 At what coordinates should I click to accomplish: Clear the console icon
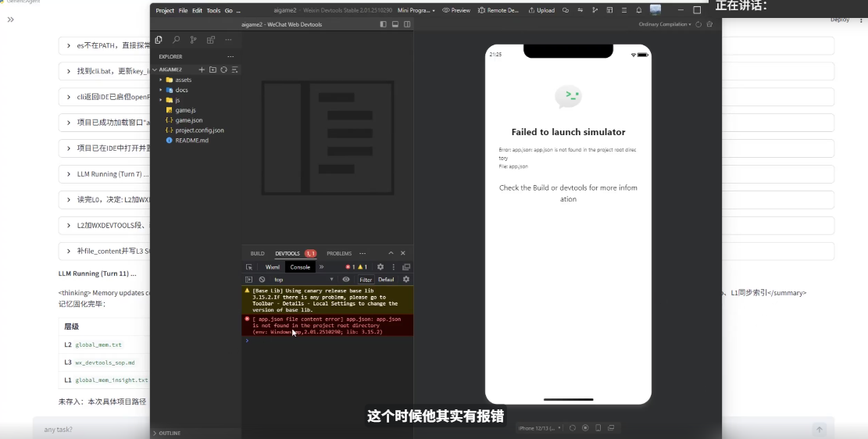(x=262, y=280)
